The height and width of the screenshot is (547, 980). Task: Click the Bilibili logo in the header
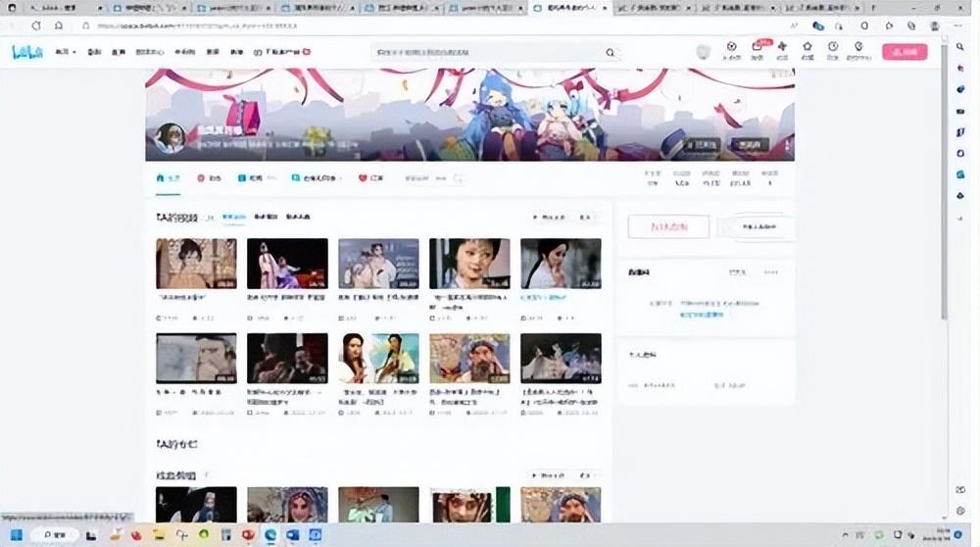(27, 52)
